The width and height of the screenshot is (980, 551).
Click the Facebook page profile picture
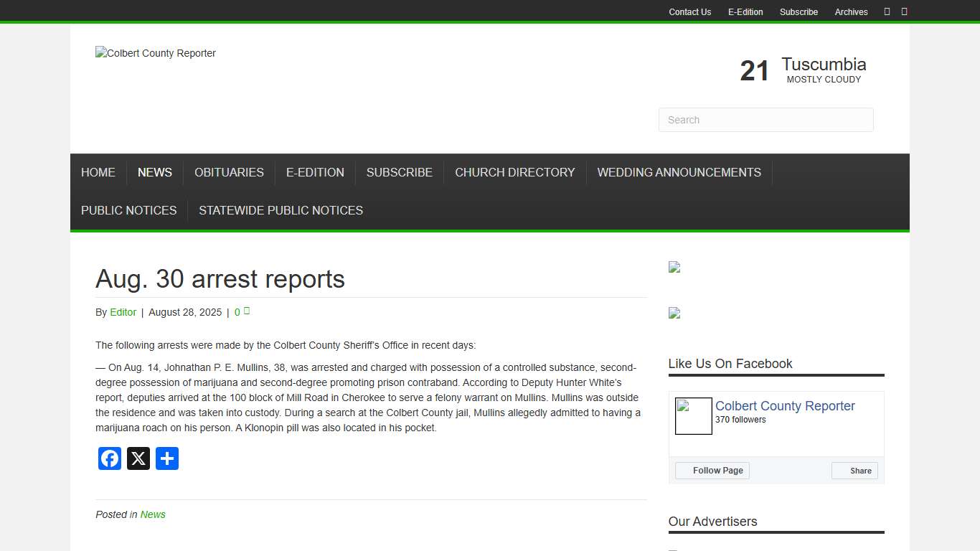[693, 416]
